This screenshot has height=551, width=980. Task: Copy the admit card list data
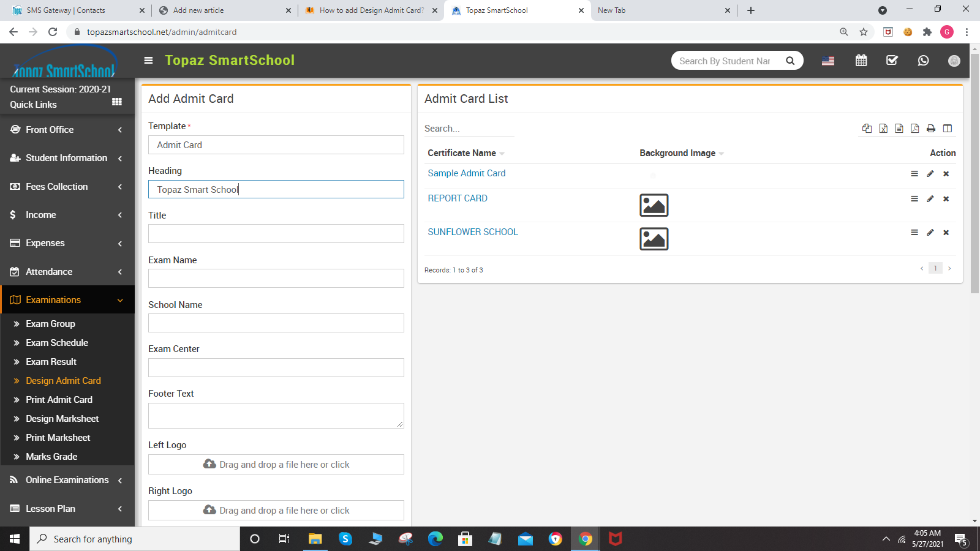point(867,128)
